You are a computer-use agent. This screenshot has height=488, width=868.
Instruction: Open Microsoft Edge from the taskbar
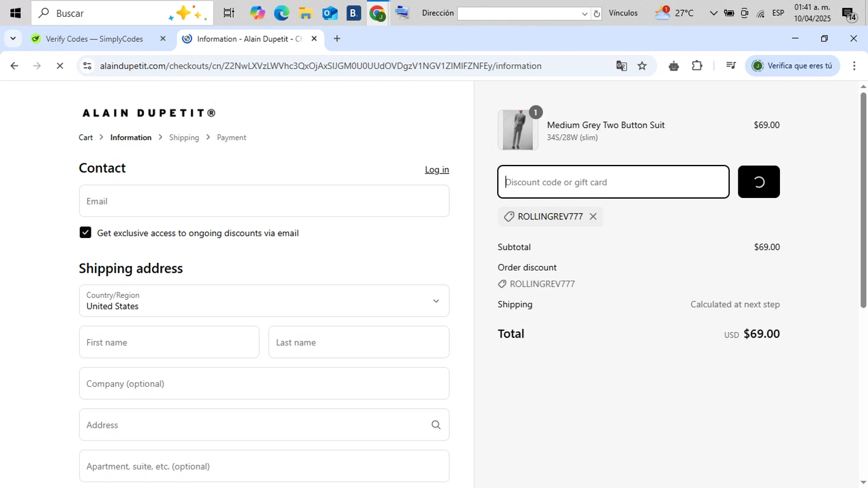click(282, 13)
